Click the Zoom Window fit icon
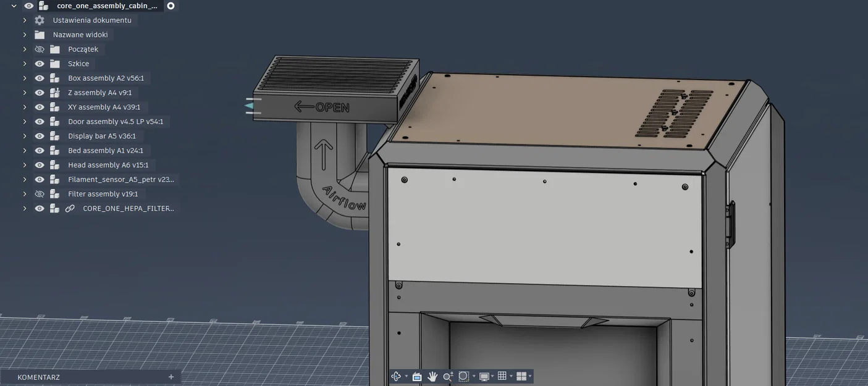This screenshot has width=868, height=386. (x=463, y=376)
